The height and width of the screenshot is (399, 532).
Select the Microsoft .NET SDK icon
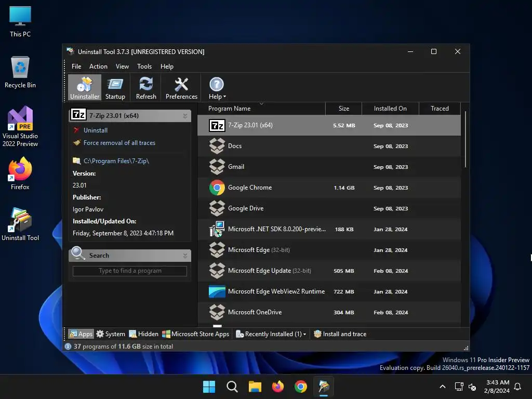click(217, 229)
